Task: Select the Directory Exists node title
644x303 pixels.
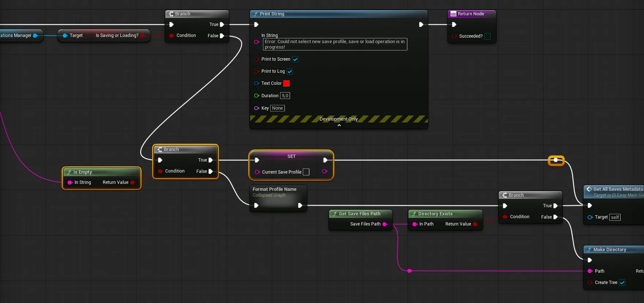Action: tap(436, 214)
